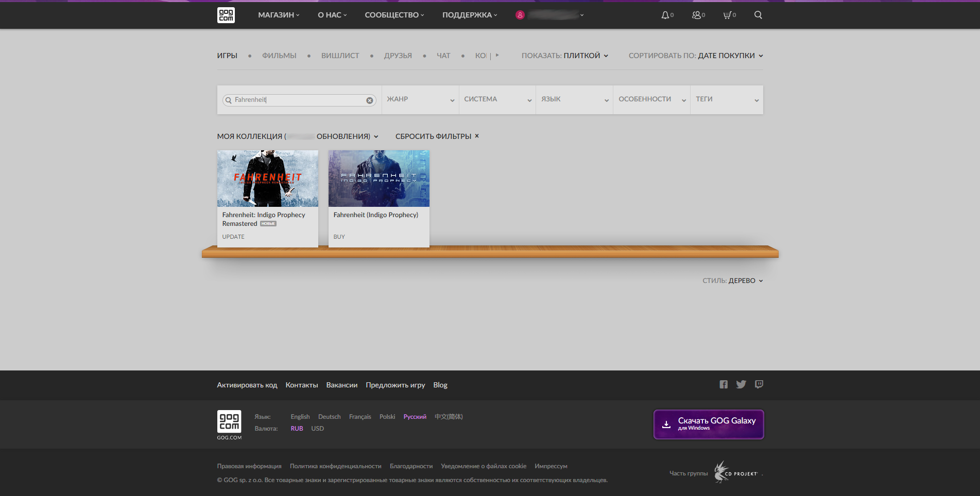This screenshot has width=980, height=496.
Task: Expand the ЖАНР filter dropdown
Action: [420, 99]
